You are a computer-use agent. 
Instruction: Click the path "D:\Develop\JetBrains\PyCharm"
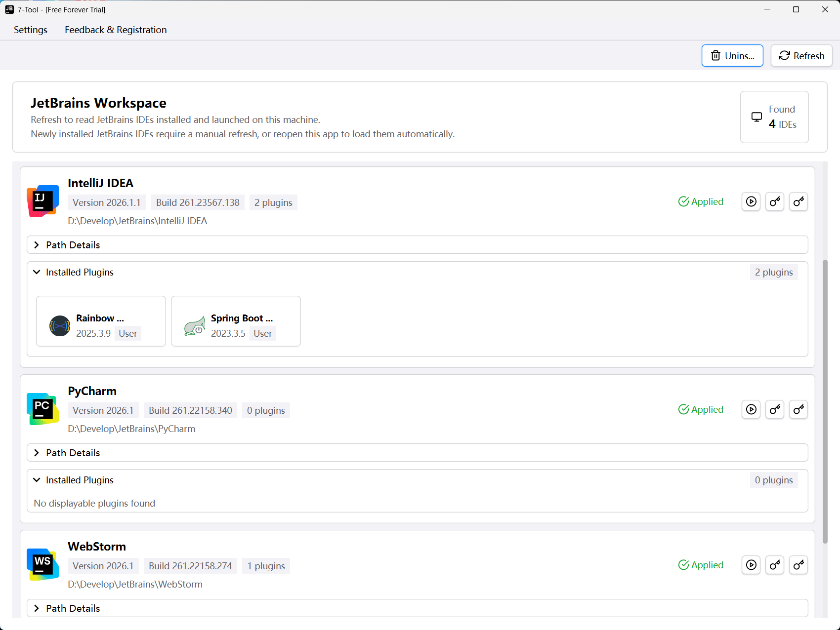coord(131,429)
